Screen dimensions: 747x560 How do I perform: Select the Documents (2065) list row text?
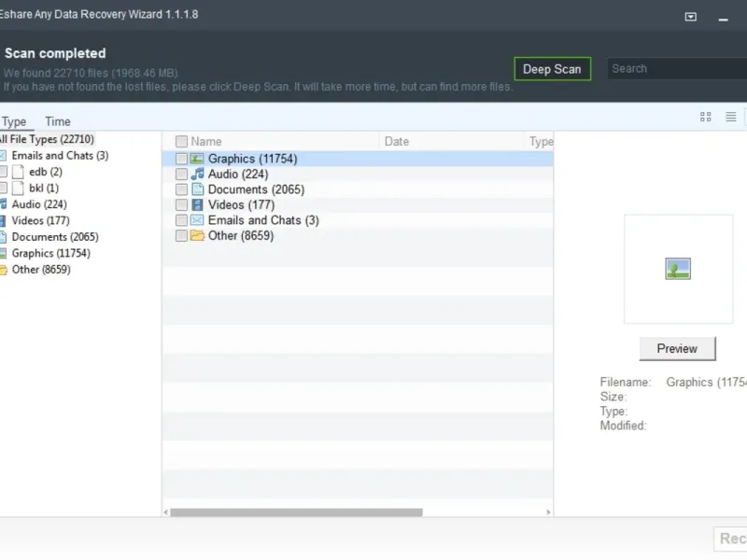point(256,189)
